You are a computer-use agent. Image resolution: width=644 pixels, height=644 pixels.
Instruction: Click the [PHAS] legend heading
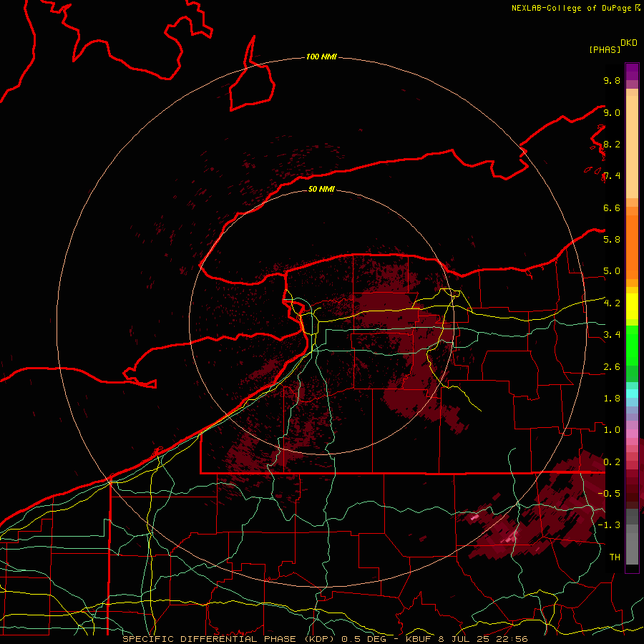tap(605, 49)
